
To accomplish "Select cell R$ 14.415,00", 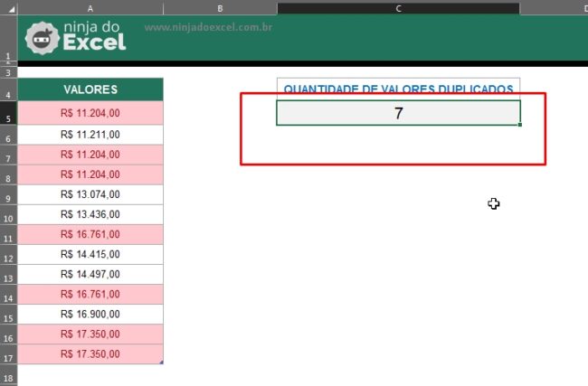I will (90, 254).
